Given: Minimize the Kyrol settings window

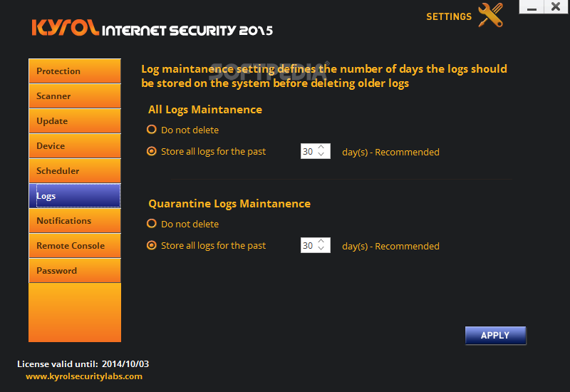Looking at the screenshot, I should pyautogui.click(x=532, y=7).
